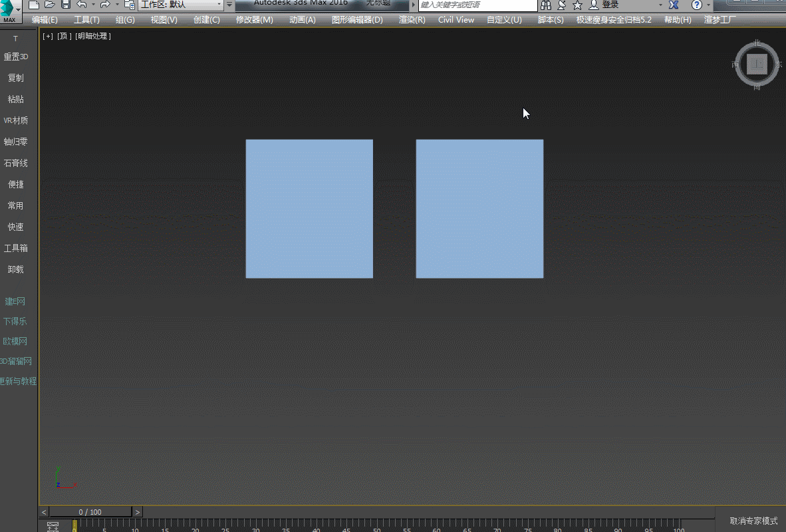Open the 修改器(M) menu
Viewport: 786px width, 532px height.
(254, 20)
